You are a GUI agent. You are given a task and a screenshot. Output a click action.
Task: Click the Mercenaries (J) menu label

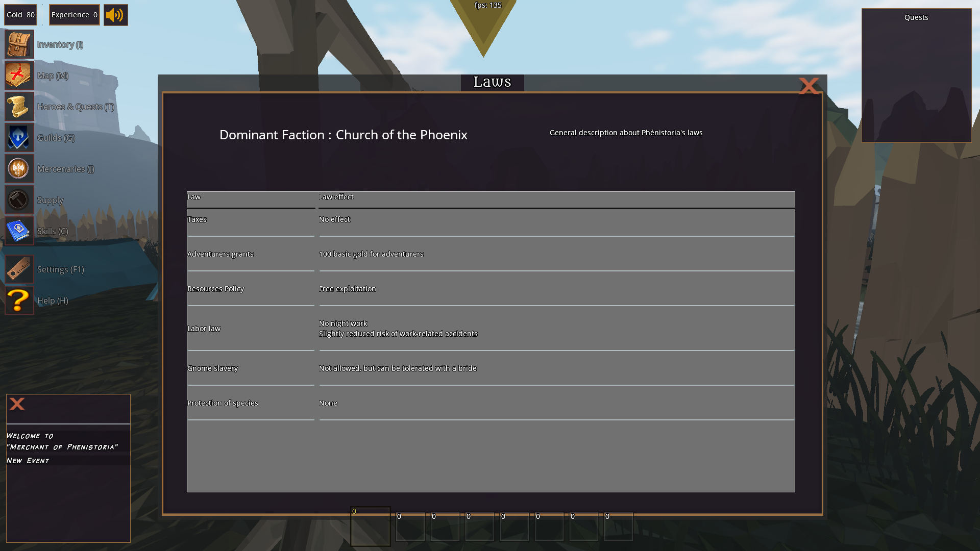[x=66, y=169]
